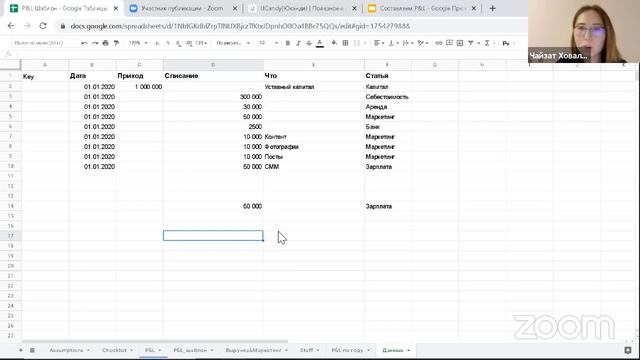Click the Filter icon in toolbar
640x360 pixels.
tap(471, 43)
